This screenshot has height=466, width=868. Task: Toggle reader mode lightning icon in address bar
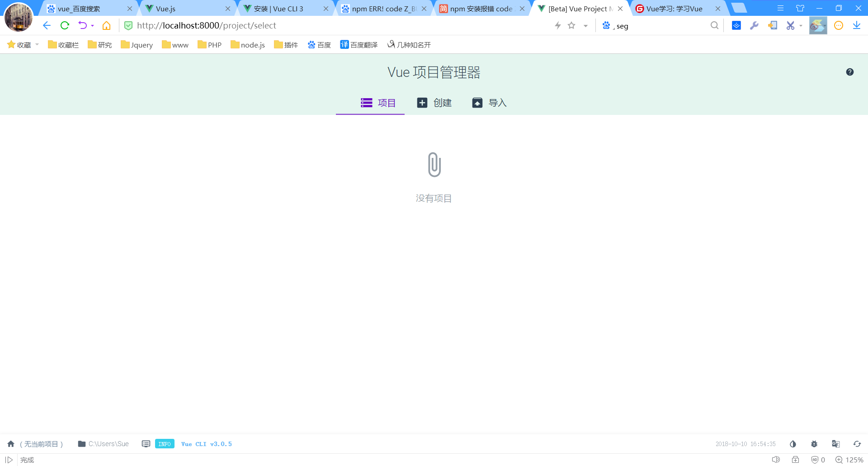point(557,25)
